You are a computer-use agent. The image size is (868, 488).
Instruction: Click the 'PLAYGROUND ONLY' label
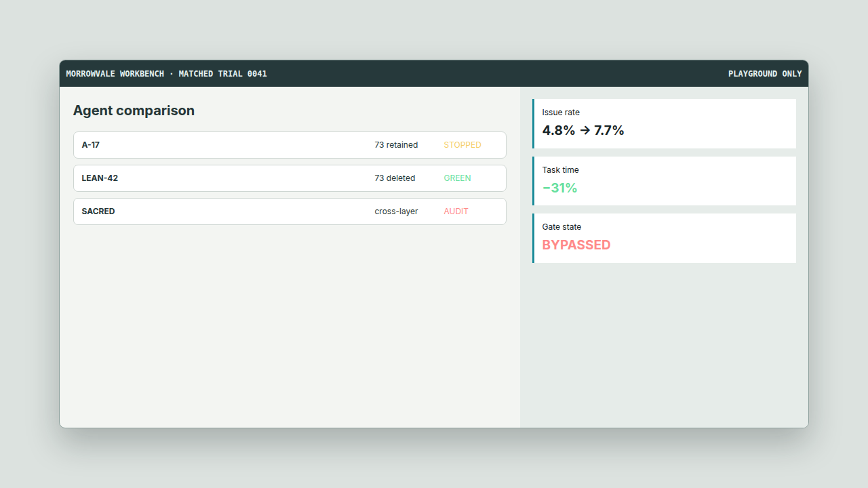coord(765,74)
